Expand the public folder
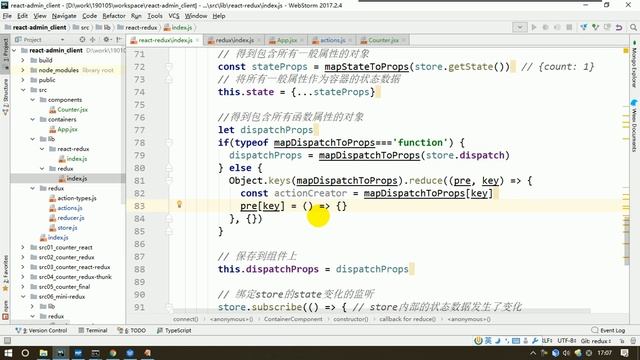This screenshot has height=360, width=640. [x=23, y=80]
